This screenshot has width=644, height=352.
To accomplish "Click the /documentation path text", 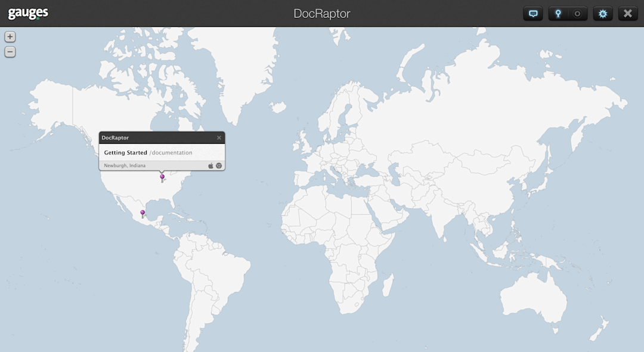I will click(171, 152).
